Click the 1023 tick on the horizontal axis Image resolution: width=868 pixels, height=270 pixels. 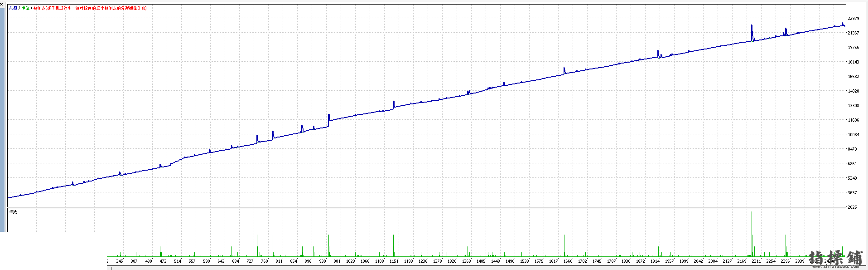click(x=351, y=261)
